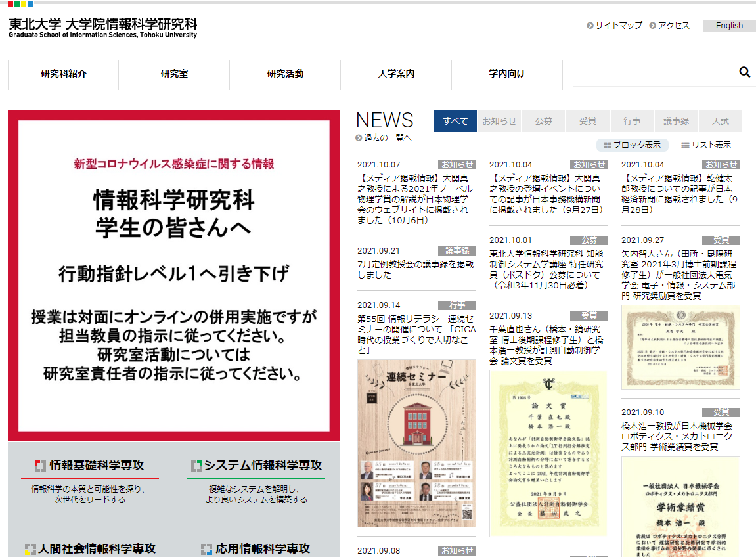Open the 研究室 menu

(174, 74)
